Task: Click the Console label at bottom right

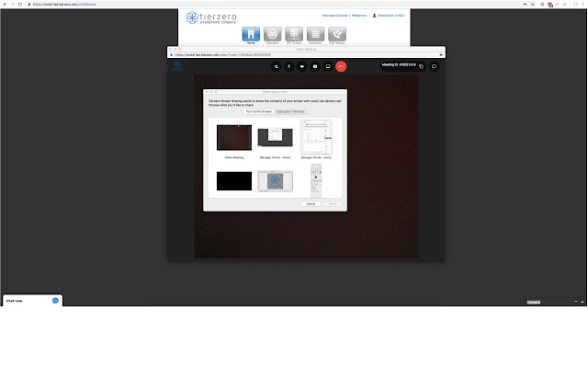Action: (x=534, y=303)
